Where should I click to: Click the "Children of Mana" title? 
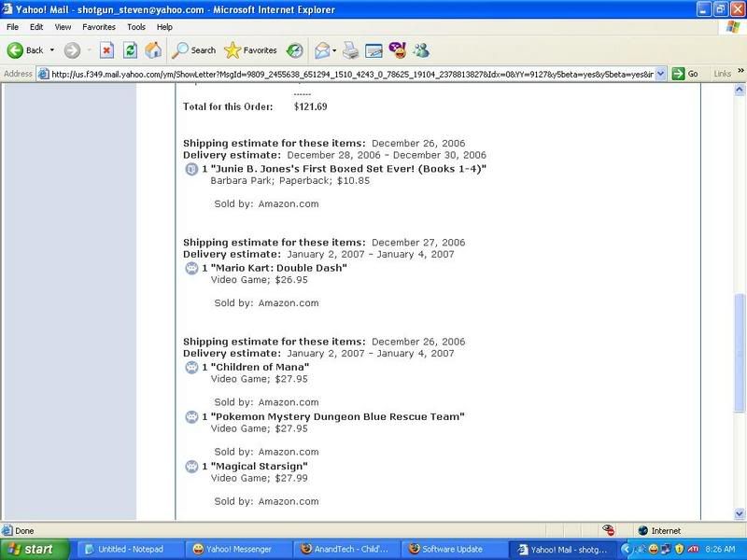(260, 367)
